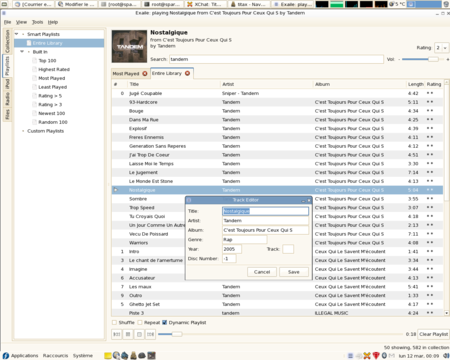450x360 pixels.
Task: Open the Applications menu in bottom panel
Action: 20,356
